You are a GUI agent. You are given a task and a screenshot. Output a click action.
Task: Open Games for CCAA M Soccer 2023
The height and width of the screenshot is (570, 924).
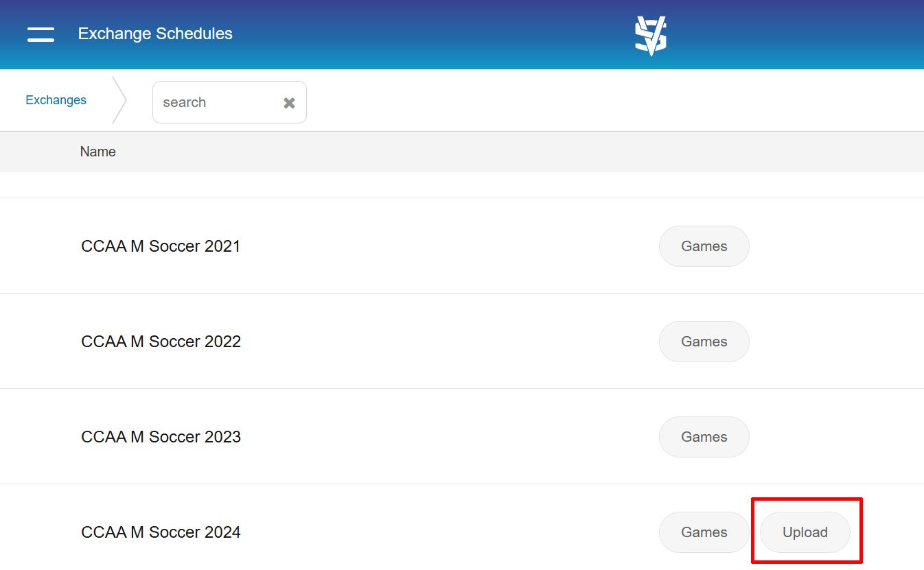click(x=704, y=437)
